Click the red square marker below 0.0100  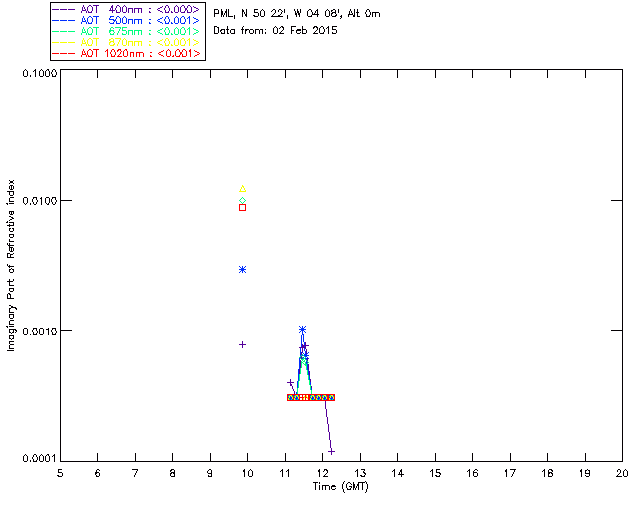tap(242, 207)
